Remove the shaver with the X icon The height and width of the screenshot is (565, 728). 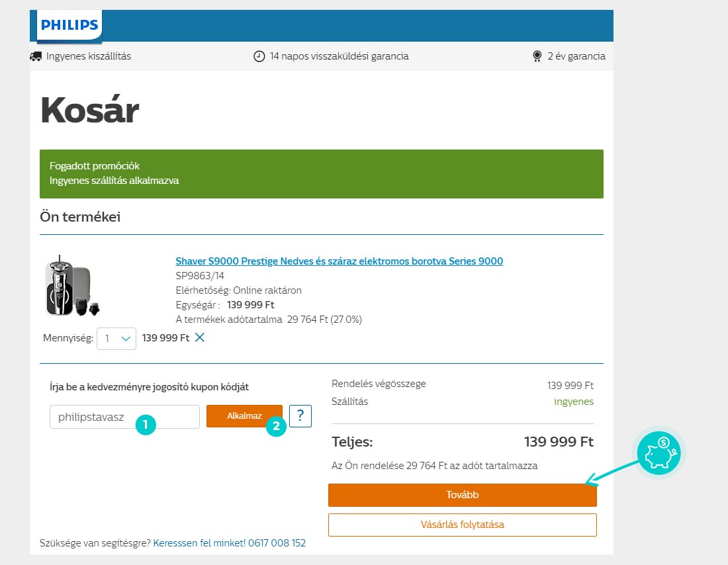200,337
